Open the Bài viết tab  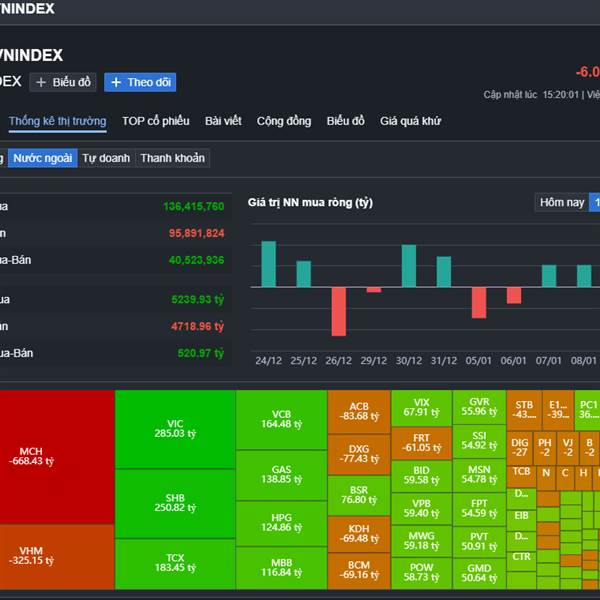tap(223, 121)
